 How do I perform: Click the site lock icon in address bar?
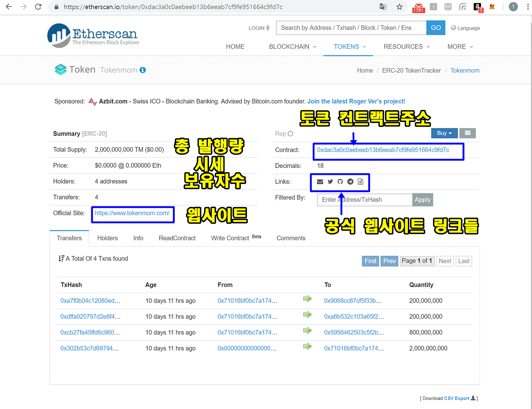pos(57,7)
